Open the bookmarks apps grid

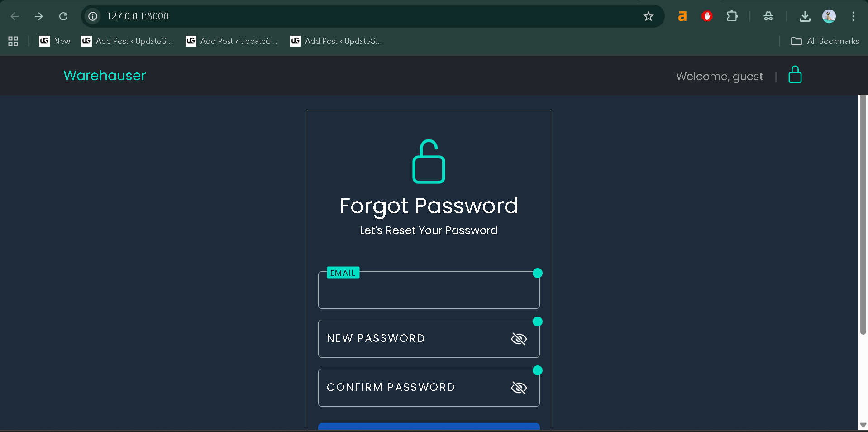click(x=13, y=41)
